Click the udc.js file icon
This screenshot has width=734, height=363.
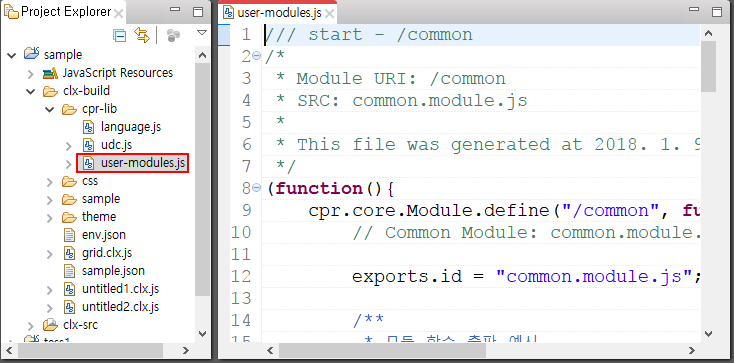88,145
